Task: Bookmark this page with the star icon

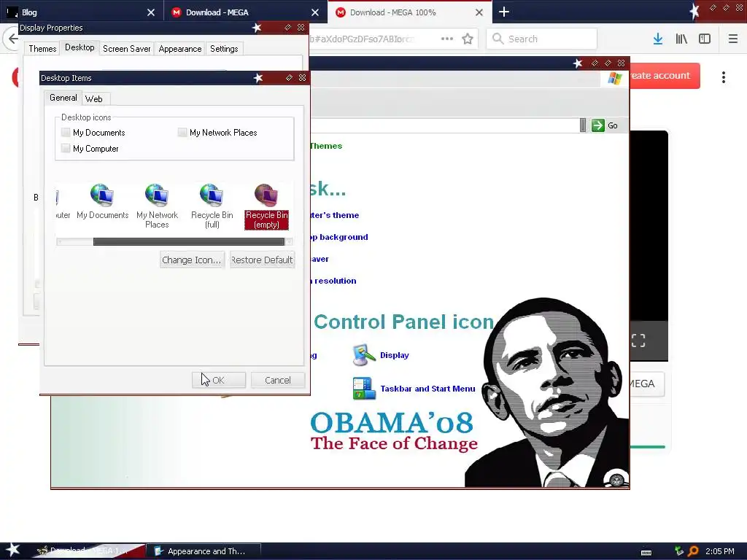Action: coord(468,39)
